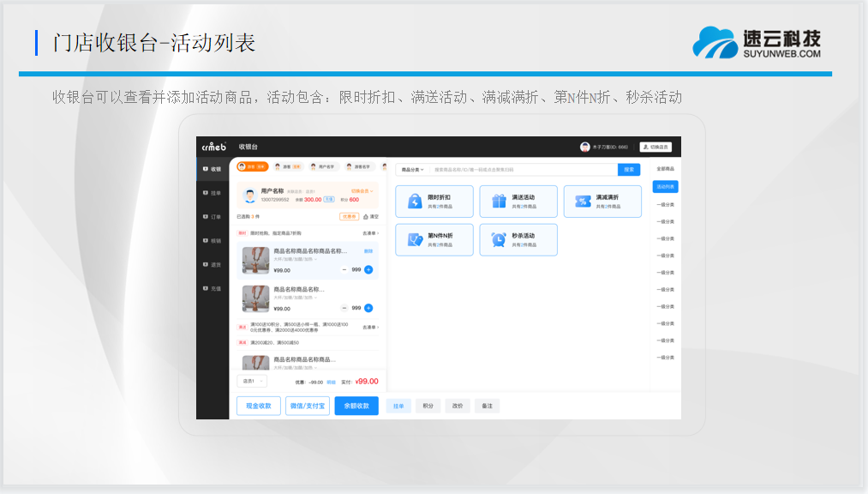Image resolution: width=868 pixels, height=494 pixels.
Task: Open the 限时折扣 shopping bag activity card
Action: [434, 202]
